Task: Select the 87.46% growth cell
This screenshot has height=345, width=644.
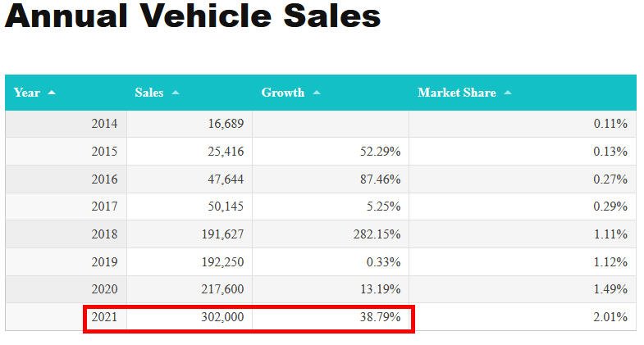Action: tap(380, 179)
